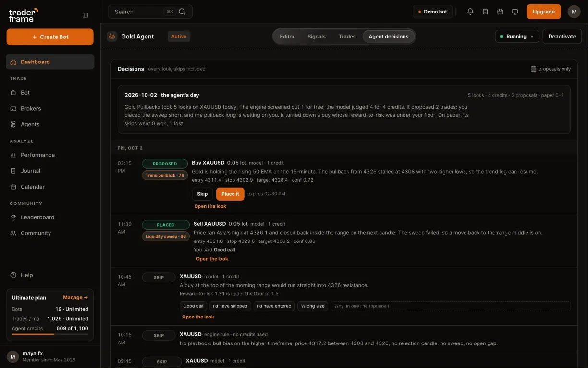Open the calendar icon in top bar
The width and height of the screenshot is (588, 368).
click(x=500, y=12)
